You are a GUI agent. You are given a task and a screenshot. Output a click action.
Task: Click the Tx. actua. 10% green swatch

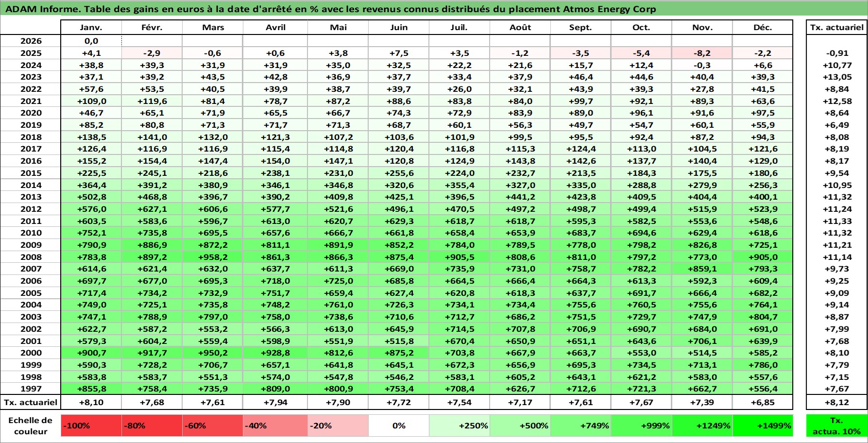coord(837,426)
